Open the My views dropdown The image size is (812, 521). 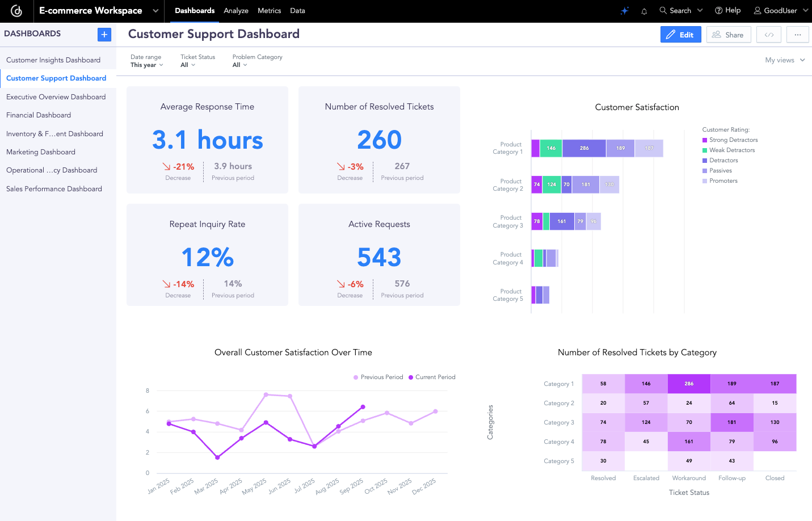pyautogui.click(x=784, y=60)
